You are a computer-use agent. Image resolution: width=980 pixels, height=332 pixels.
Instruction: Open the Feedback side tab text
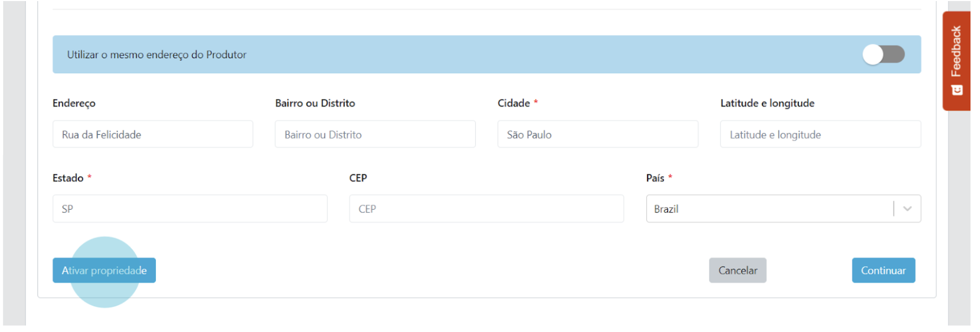tap(956, 52)
